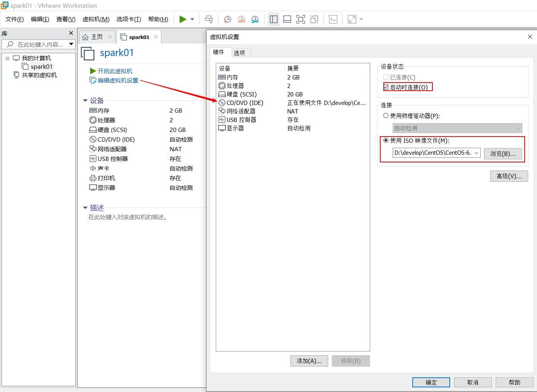Click the 添加(A)... button

(309, 361)
